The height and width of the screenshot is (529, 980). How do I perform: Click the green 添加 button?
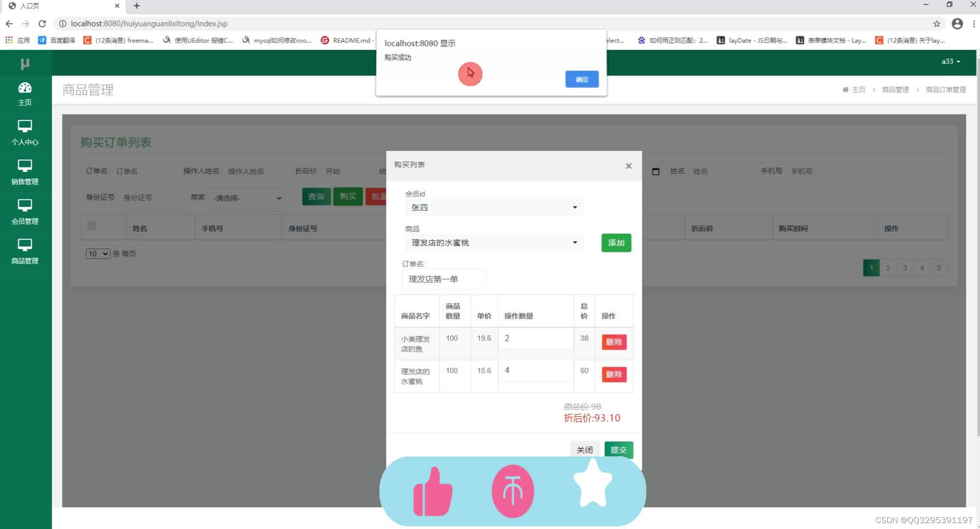[616, 243]
